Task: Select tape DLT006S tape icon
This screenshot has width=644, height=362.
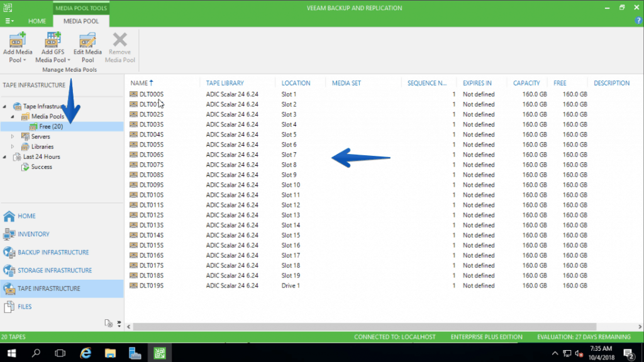Action: [x=133, y=155]
